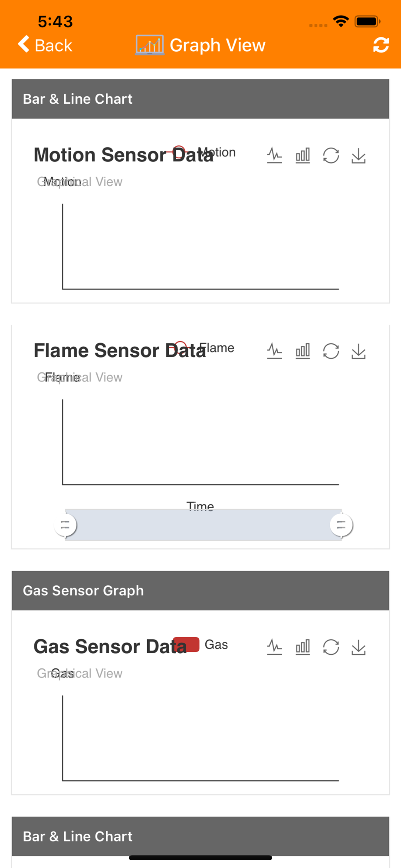Viewport: 401px width, 868px height.
Task: Switch Gas chart to line view
Action: click(x=274, y=647)
